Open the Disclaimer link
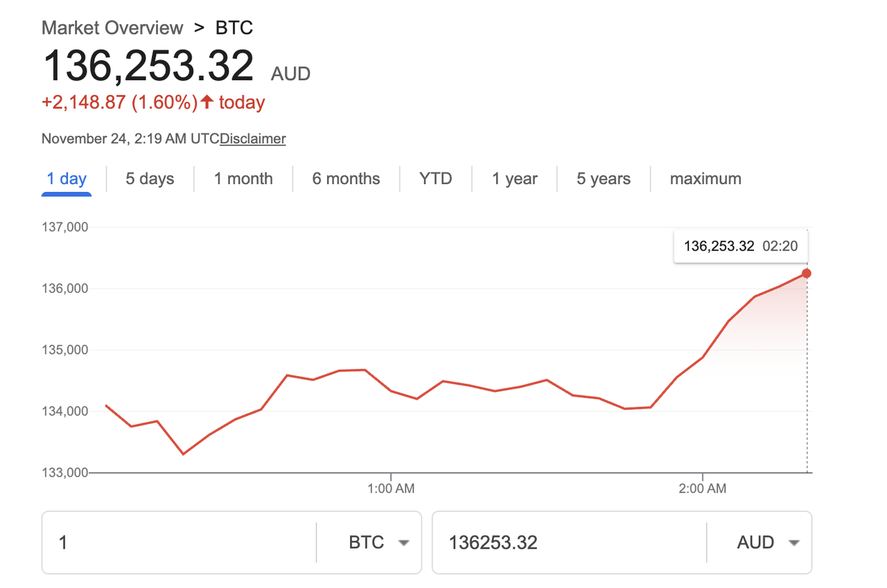Screen dimensions: 887x588 pyautogui.click(x=253, y=139)
